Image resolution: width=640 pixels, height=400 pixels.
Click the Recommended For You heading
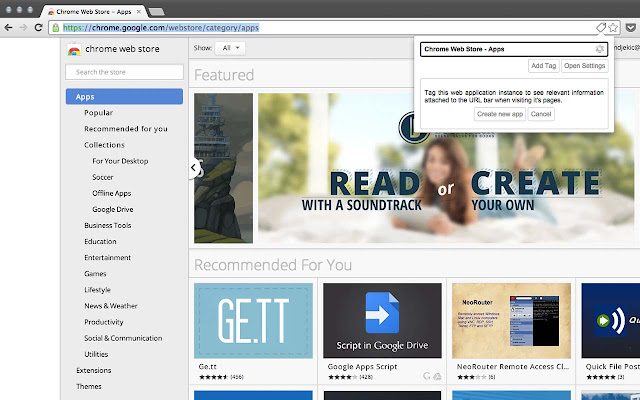pos(273,265)
